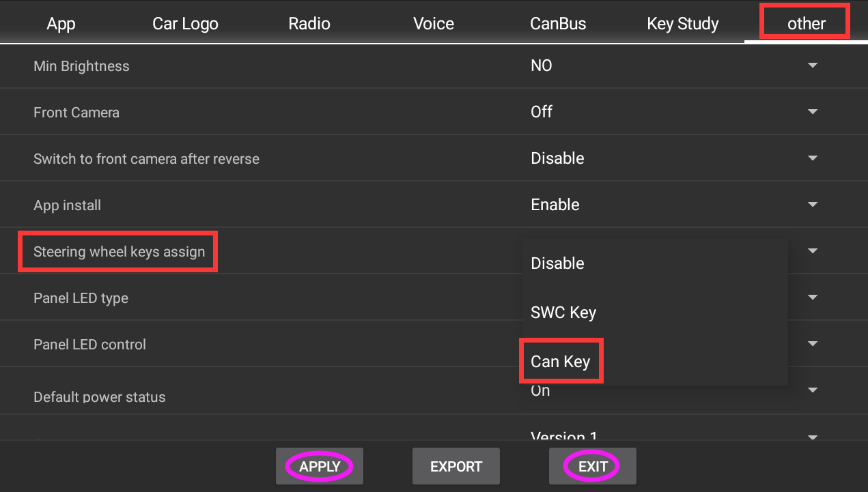This screenshot has height=492, width=868.
Task: Open the Key Study tab
Action: [x=682, y=24]
